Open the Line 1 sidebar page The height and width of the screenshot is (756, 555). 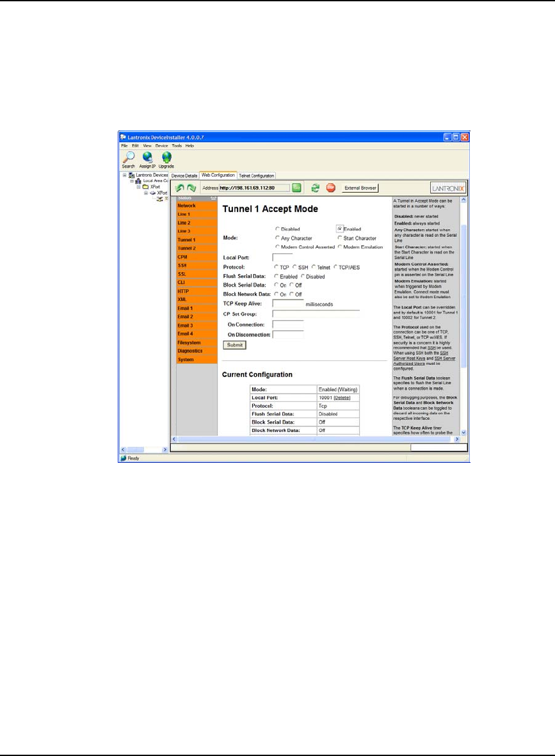point(197,214)
